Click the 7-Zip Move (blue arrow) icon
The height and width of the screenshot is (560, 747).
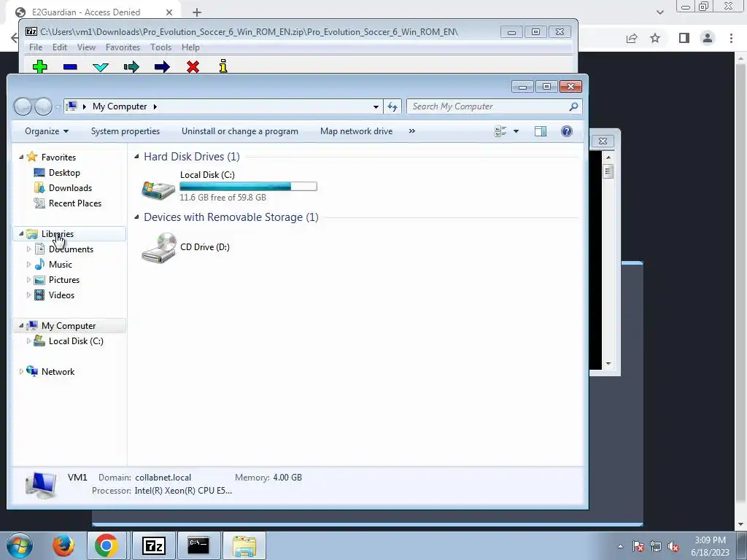point(162,66)
